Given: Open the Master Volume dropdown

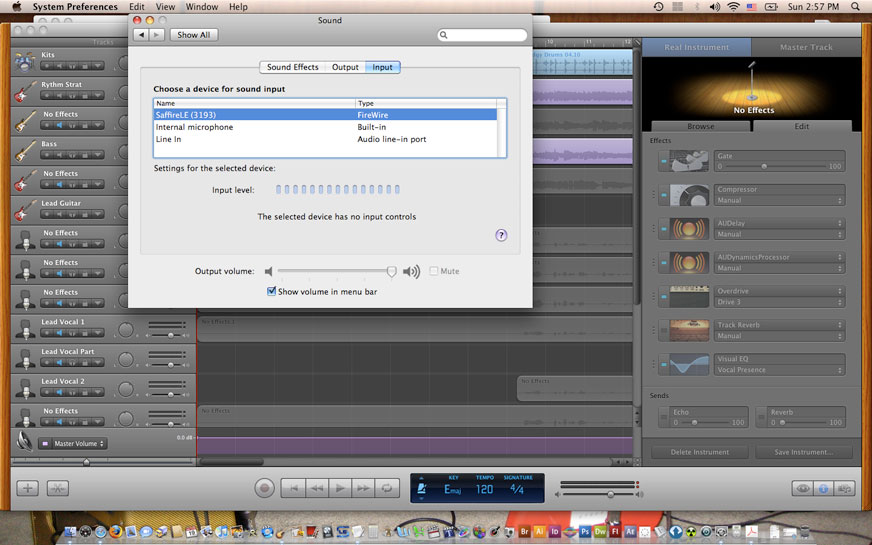Looking at the screenshot, I should point(73,444).
